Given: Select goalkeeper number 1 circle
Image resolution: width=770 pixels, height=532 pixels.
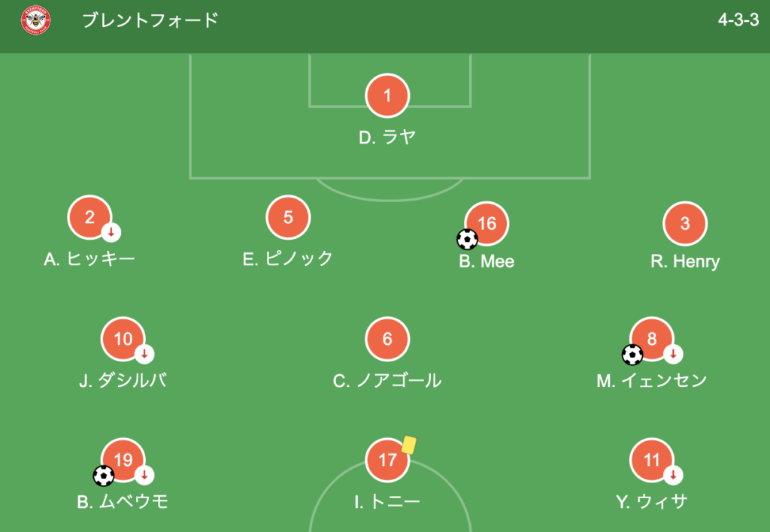Looking at the screenshot, I should click(x=387, y=95).
